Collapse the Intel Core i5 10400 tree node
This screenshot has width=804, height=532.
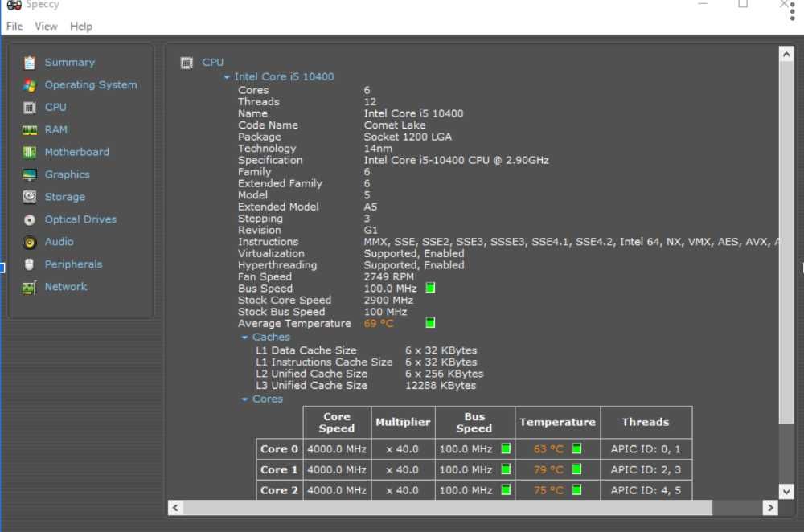(x=226, y=77)
